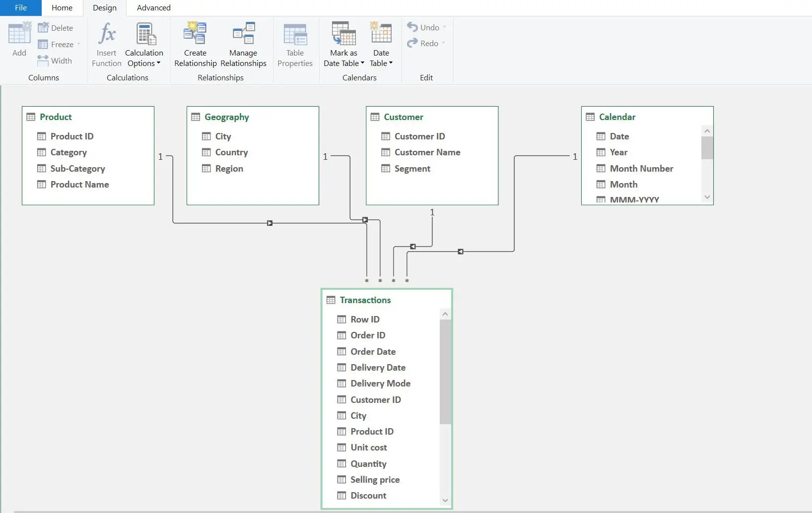Viewport: 812px width, 513px height.
Task: Select the City field in Geography table
Action: click(223, 136)
